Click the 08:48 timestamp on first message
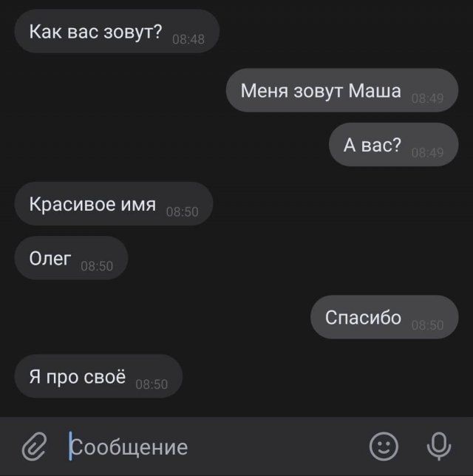This screenshot has height=476, width=473. (x=188, y=39)
